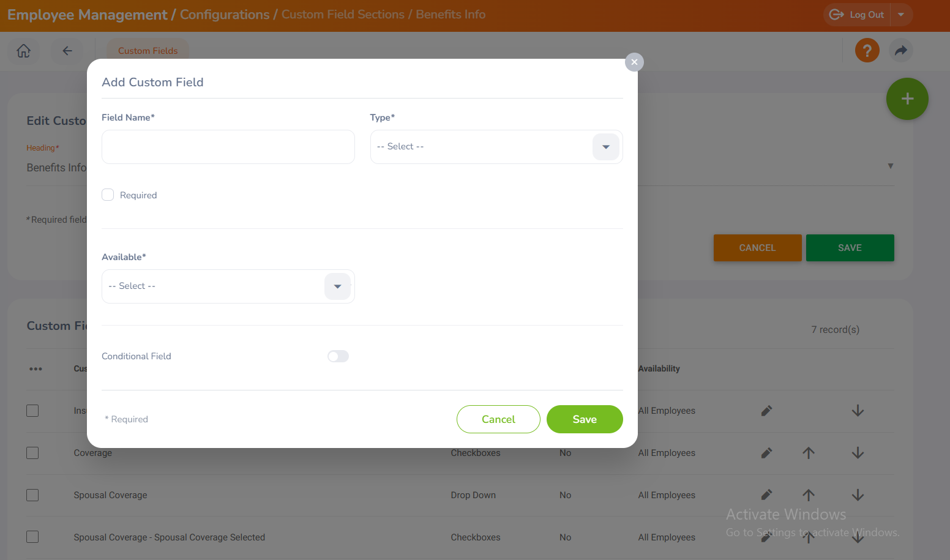Select the Spousal Coverage row checkbox
Viewport: 950px width, 560px height.
click(32, 495)
